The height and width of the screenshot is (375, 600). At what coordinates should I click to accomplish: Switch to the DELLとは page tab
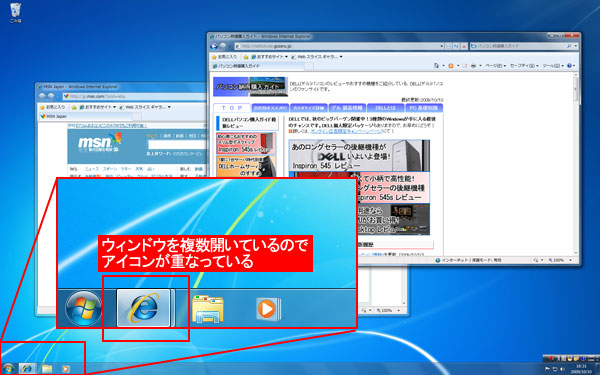pyautogui.click(x=385, y=108)
